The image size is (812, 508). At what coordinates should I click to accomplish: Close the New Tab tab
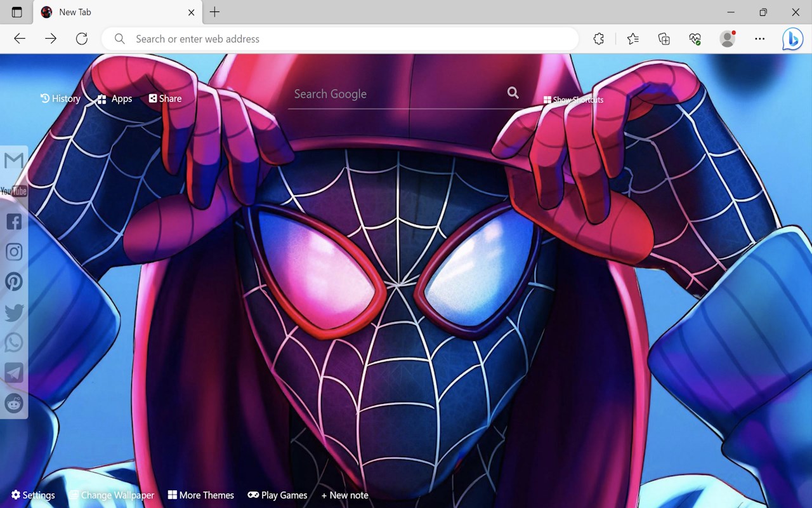[192, 12]
